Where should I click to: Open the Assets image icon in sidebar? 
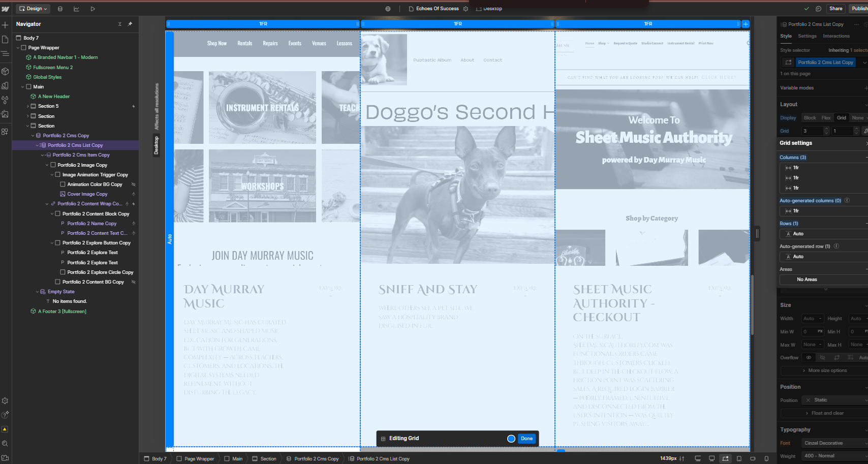point(5,114)
